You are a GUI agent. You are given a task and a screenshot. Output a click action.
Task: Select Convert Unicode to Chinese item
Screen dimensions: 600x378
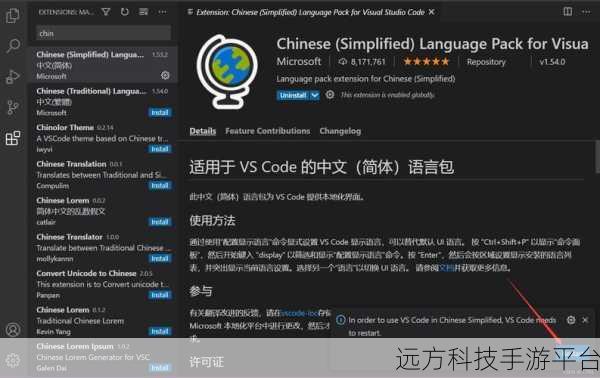point(103,284)
